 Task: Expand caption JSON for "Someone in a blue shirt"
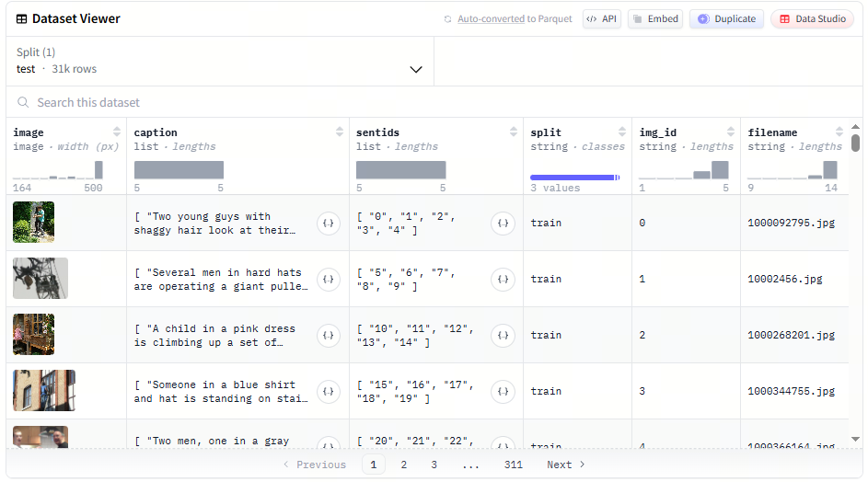329,392
